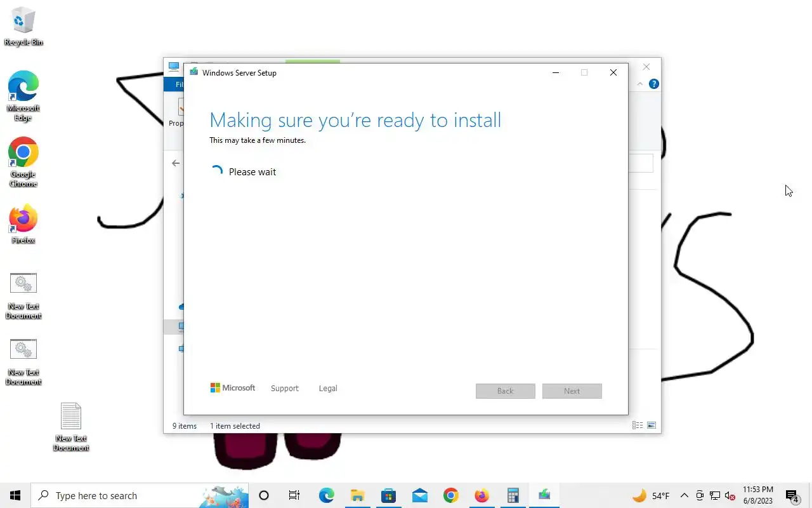This screenshot has width=812, height=508.
Task: Click the Windows Server Setup title bar icon
Action: coord(193,72)
